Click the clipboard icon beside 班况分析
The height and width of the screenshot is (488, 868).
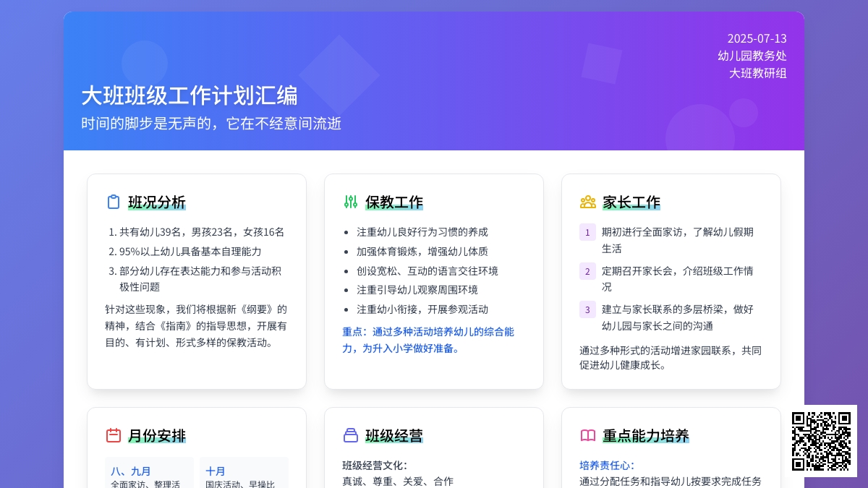114,202
